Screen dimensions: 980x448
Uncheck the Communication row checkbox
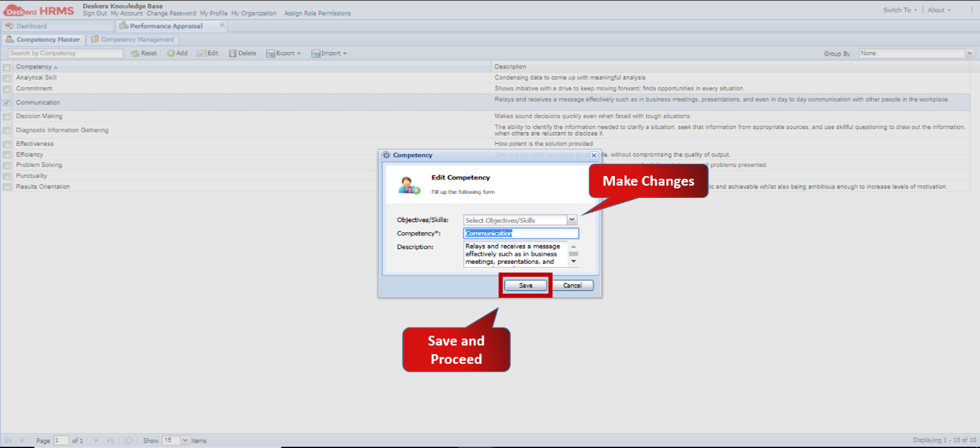point(6,102)
